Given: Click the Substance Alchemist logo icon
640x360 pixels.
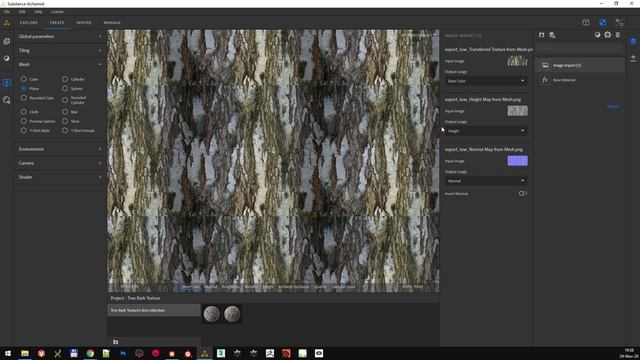Looking at the screenshot, I should pyautogui.click(x=7, y=23).
